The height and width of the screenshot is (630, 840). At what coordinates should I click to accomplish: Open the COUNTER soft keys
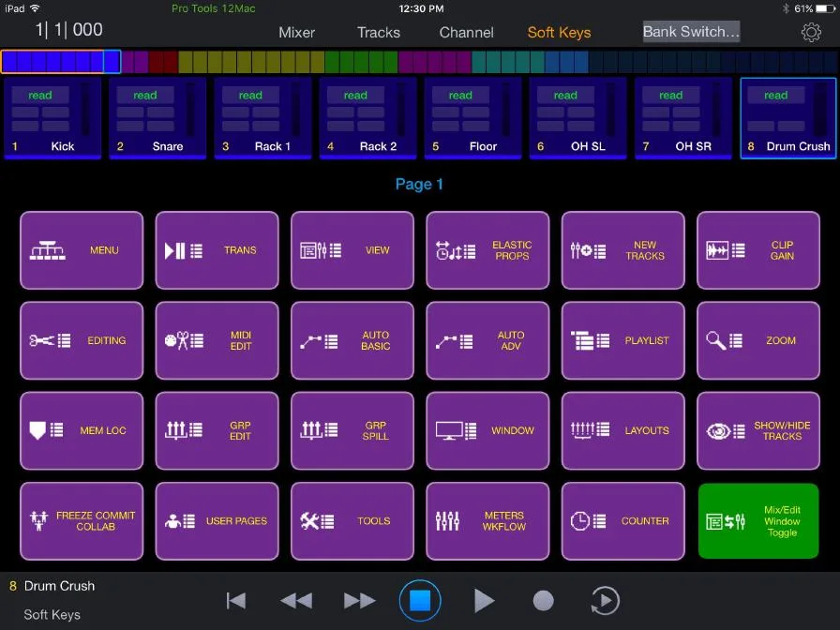click(623, 521)
